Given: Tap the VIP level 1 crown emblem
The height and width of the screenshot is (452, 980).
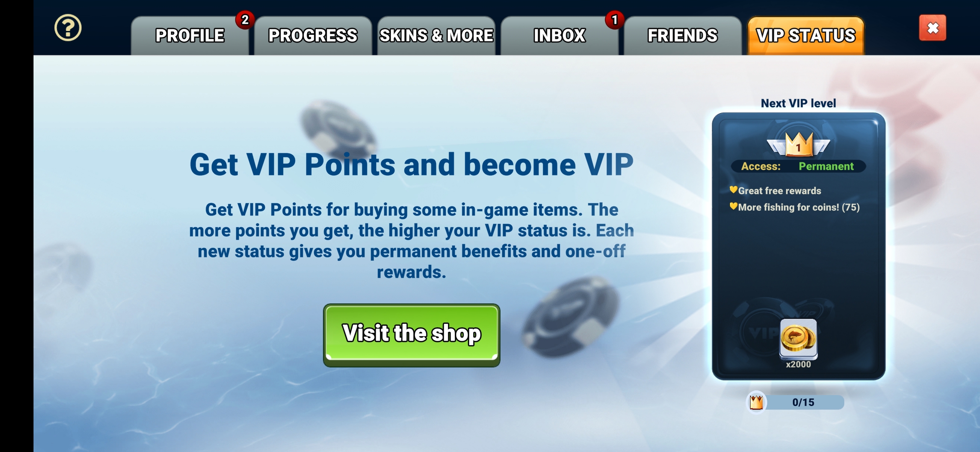Looking at the screenshot, I should pyautogui.click(x=798, y=144).
